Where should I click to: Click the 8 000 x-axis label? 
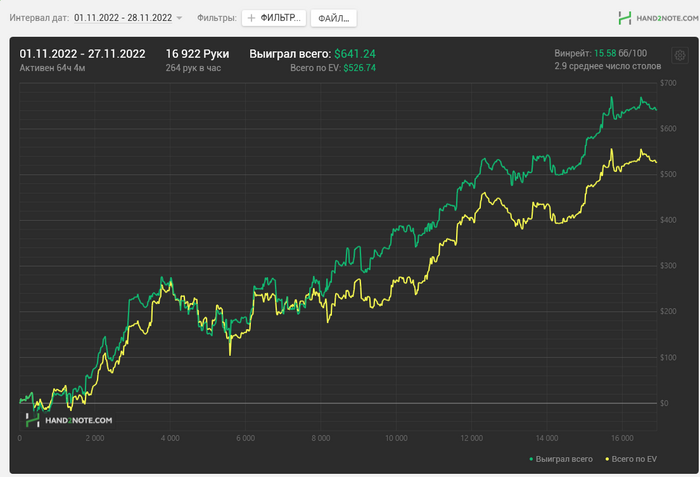click(321, 438)
